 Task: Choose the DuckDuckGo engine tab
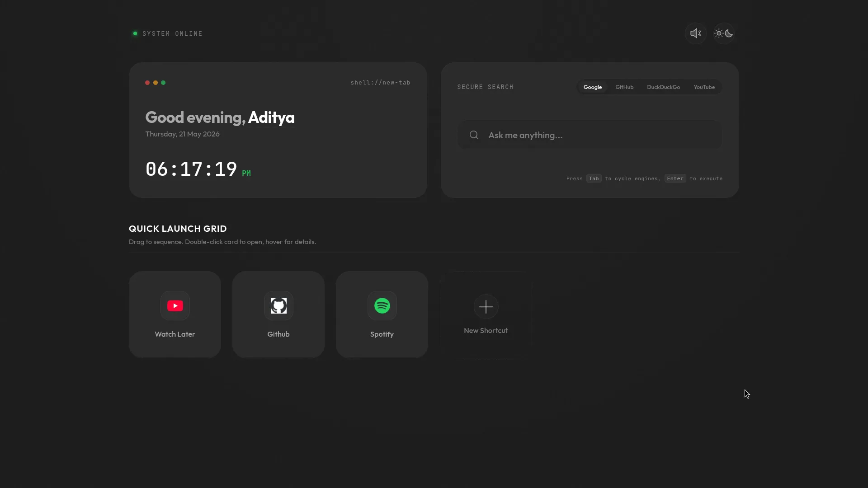coord(663,87)
